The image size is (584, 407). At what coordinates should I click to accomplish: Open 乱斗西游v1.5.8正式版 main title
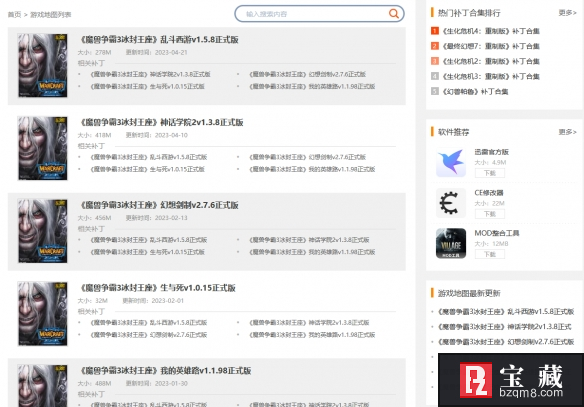pos(159,39)
